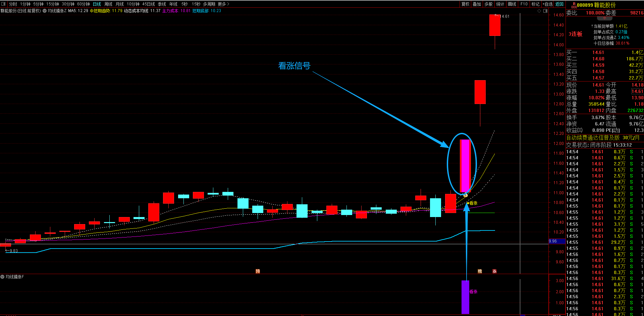Screen dimensions: 644x316
Task: Select the 周线 weekly tab
Action: [108, 4]
